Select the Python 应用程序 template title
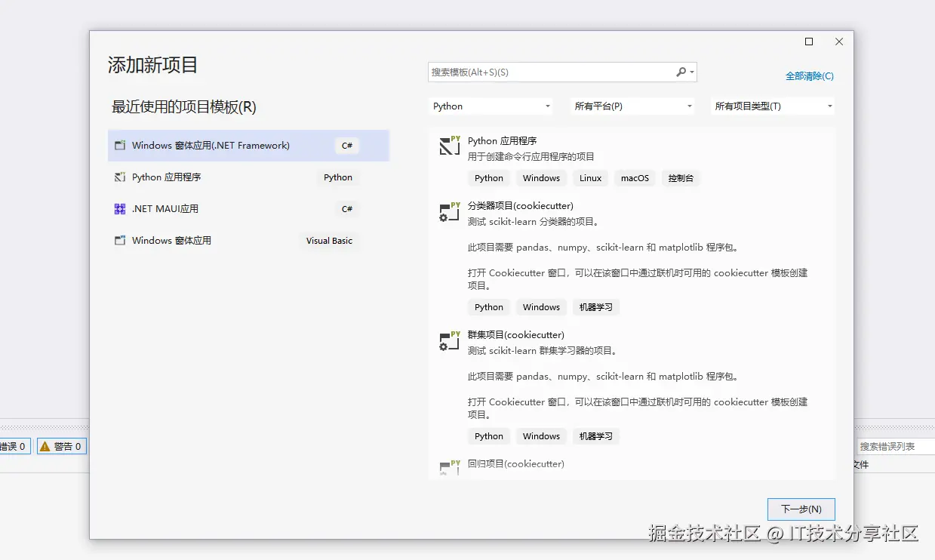The image size is (935, 560). (x=502, y=141)
